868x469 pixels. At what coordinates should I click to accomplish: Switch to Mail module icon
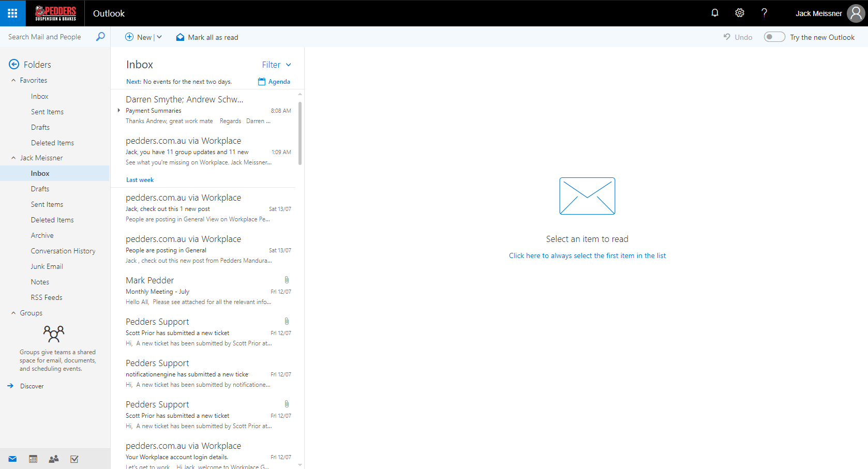coord(12,459)
